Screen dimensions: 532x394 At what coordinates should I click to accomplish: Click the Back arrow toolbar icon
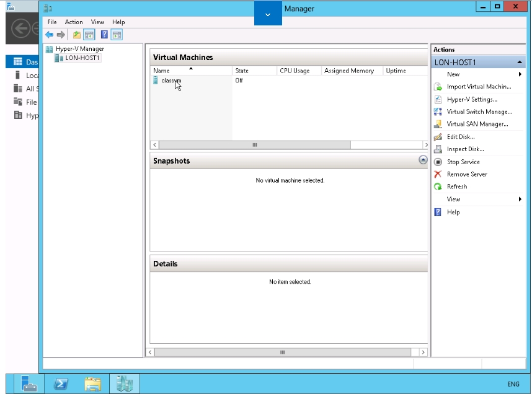pos(49,35)
